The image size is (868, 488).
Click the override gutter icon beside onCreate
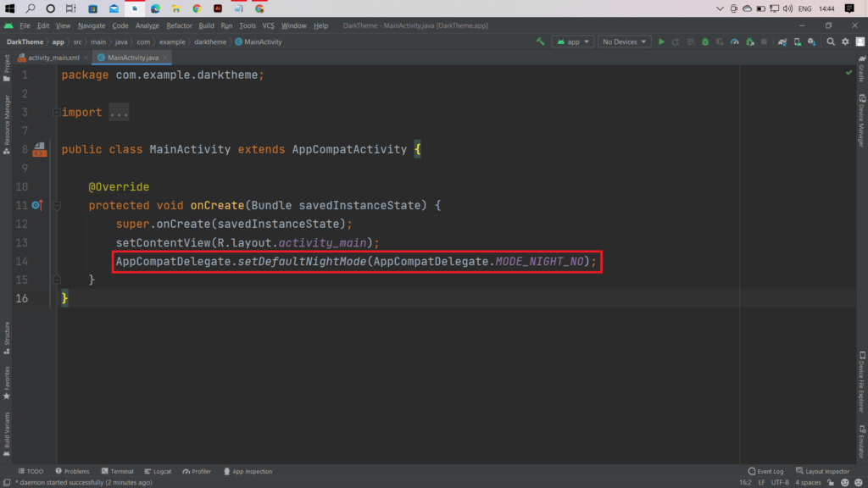pos(37,205)
